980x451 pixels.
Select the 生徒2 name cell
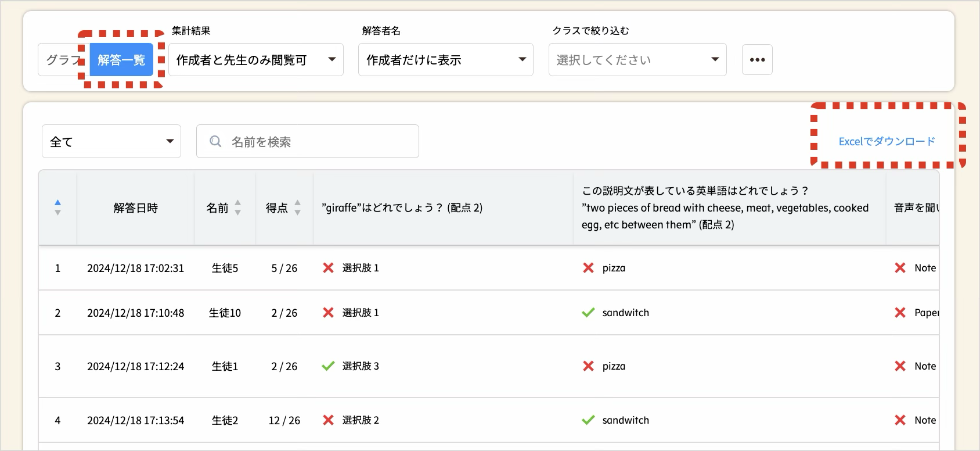(x=225, y=420)
